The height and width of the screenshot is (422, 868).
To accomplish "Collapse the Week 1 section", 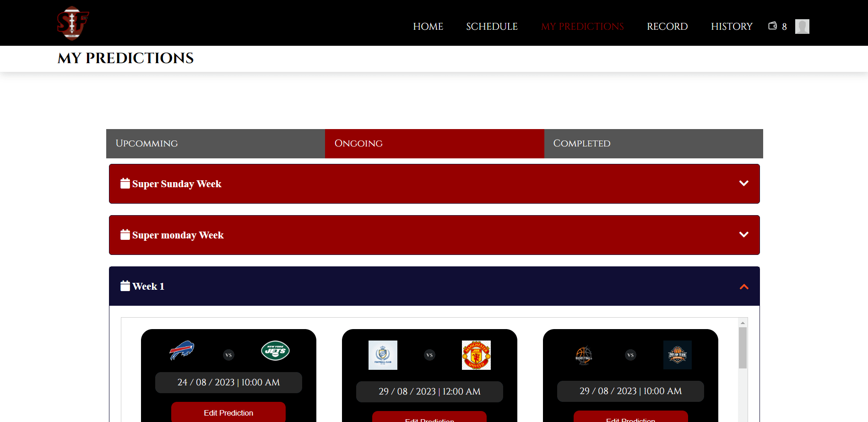I will click(743, 287).
